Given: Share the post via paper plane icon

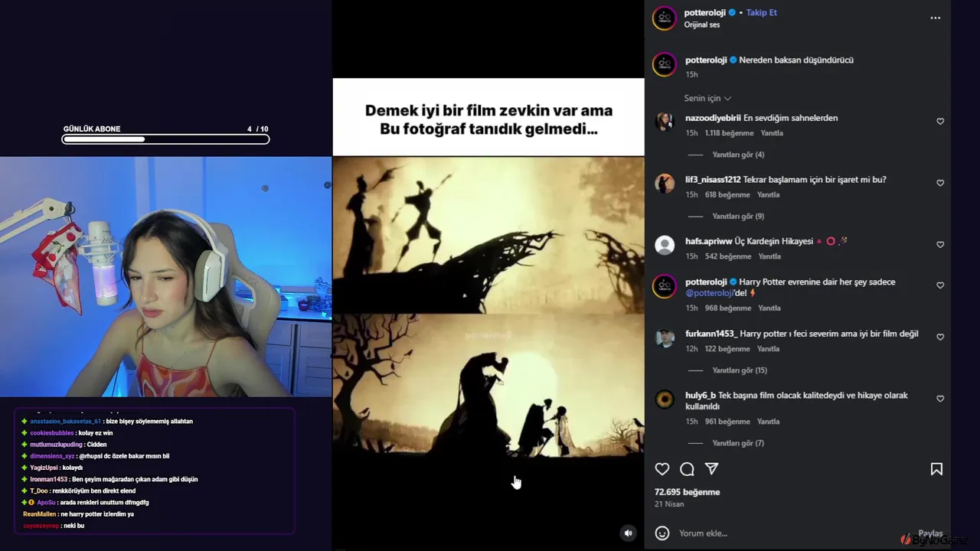Looking at the screenshot, I should (x=711, y=469).
